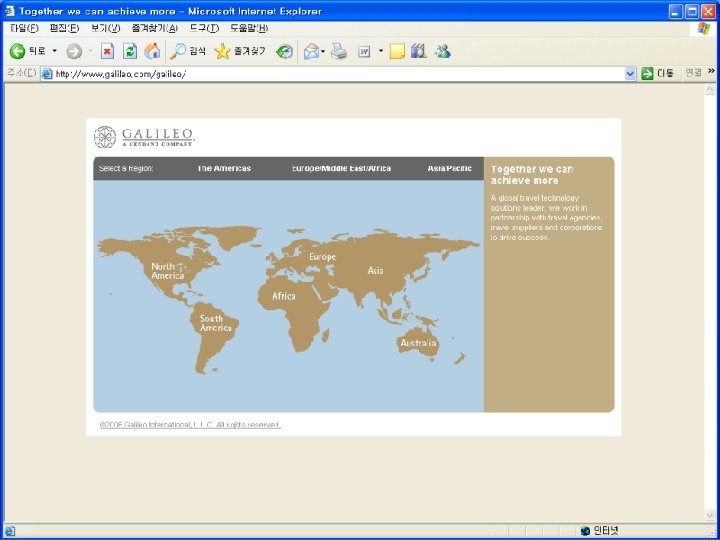Open the File menu
The height and width of the screenshot is (540, 720).
(24, 28)
